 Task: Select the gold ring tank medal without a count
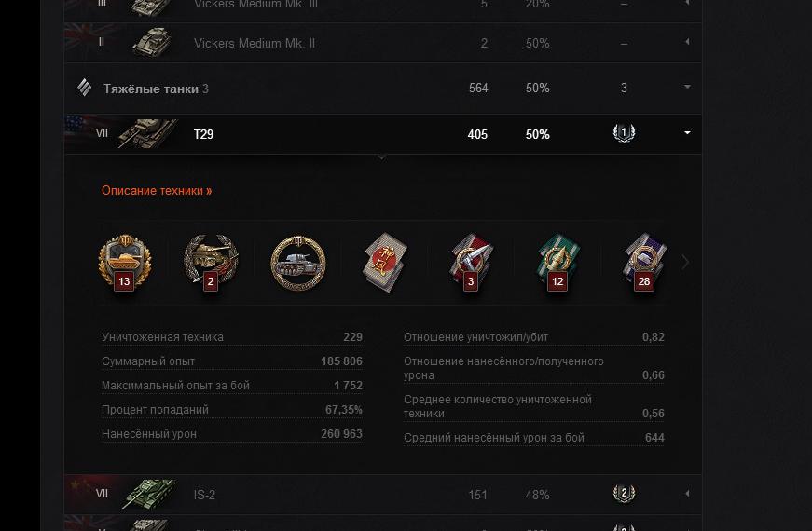tap(298, 263)
